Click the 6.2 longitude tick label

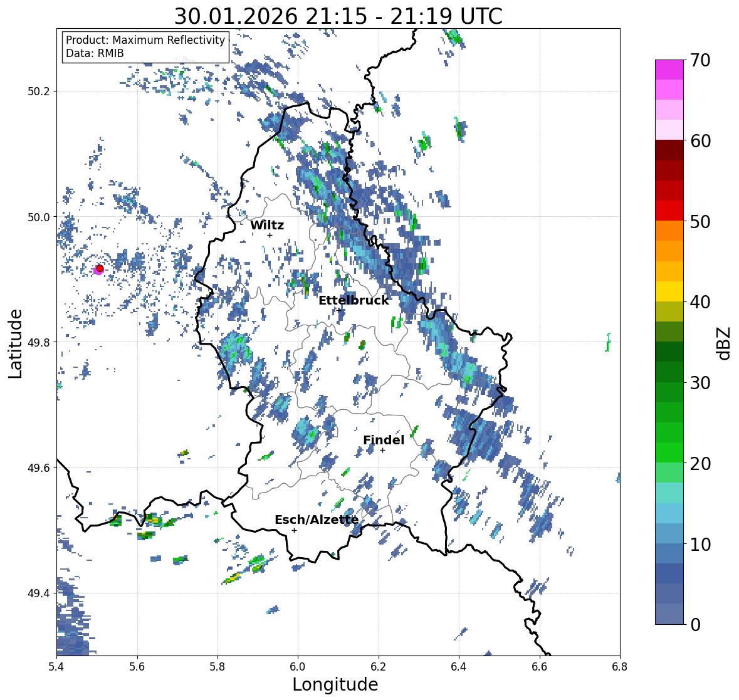coord(379,667)
